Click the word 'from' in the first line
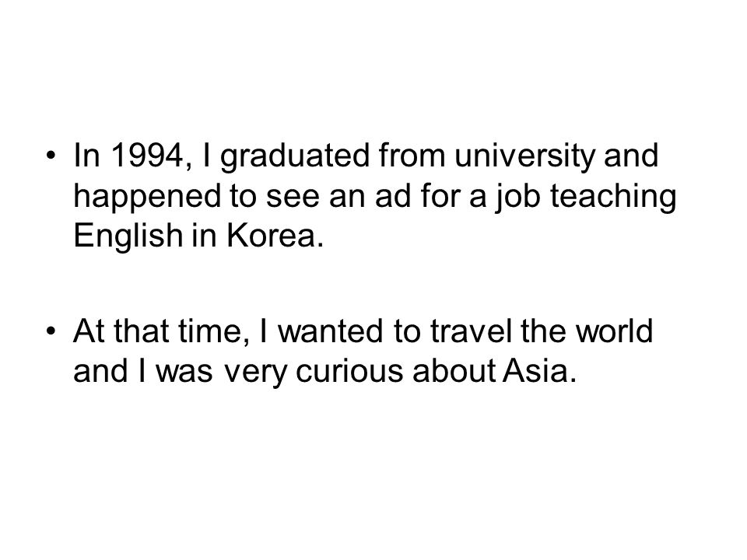 pos(412,156)
